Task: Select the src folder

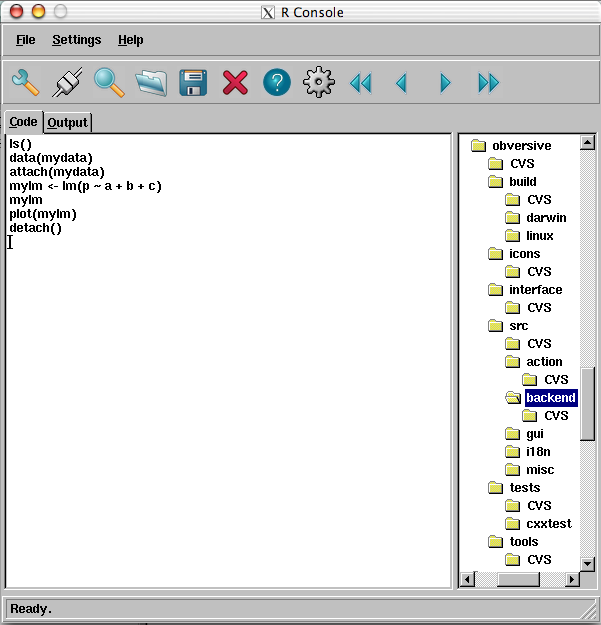Action: point(519,326)
